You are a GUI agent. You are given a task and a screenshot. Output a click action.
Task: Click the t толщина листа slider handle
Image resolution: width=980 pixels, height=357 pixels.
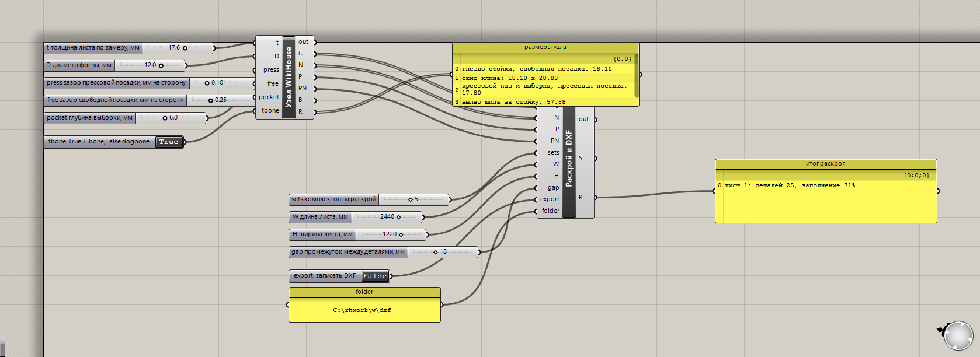pyautogui.click(x=185, y=48)
